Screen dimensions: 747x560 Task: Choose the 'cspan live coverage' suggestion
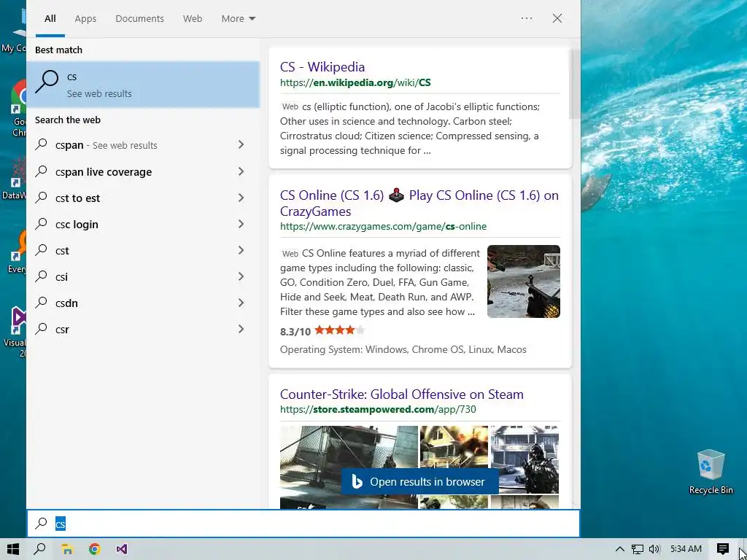pyautogui.click(x=104, y=172)
